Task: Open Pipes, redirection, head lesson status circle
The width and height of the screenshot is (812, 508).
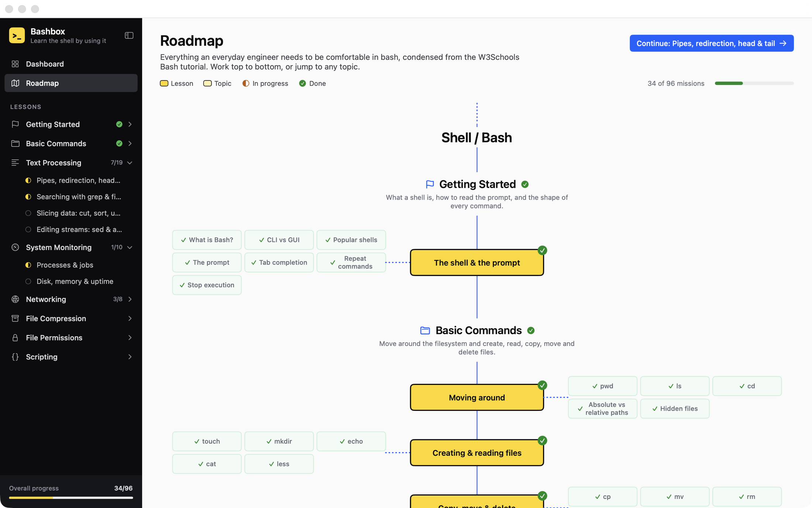Action: click(28, 180)
